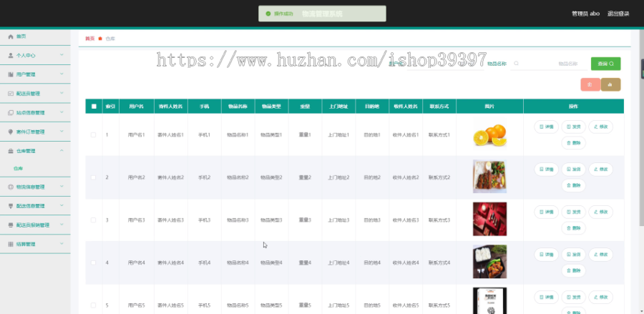Click the 寄件人姓名 column header

coord(171,107)
